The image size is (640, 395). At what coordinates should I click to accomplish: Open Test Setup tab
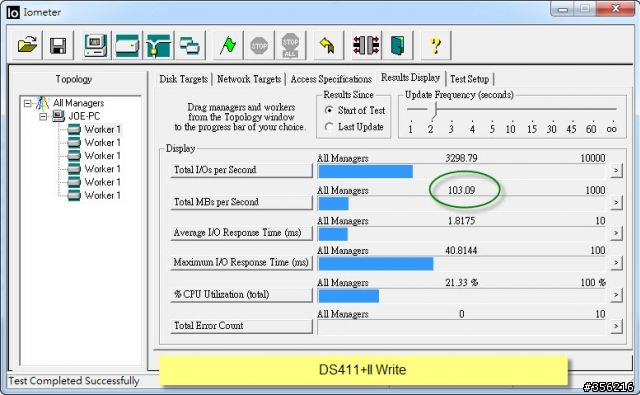click(x=469, y=79)
